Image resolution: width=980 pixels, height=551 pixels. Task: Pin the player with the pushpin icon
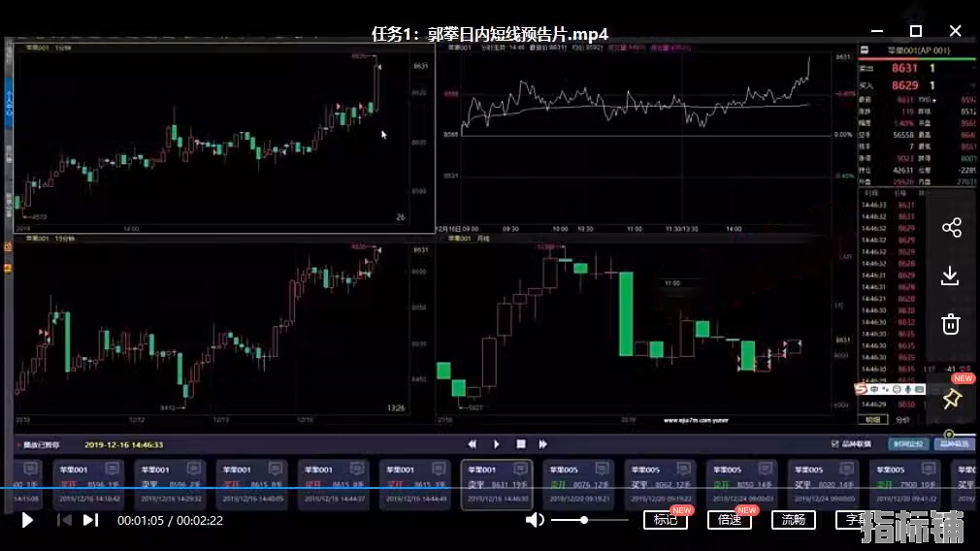tap(951, 399)
